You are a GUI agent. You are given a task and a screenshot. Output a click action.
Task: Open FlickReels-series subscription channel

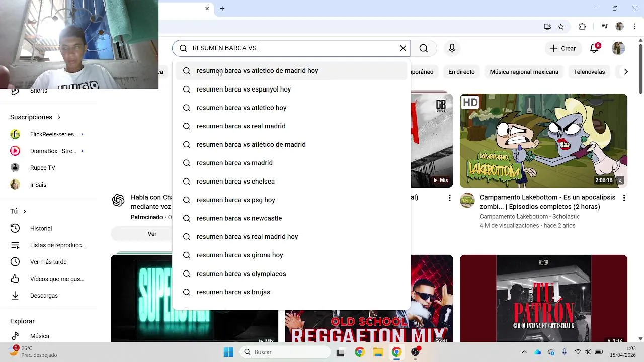[49, 134]
